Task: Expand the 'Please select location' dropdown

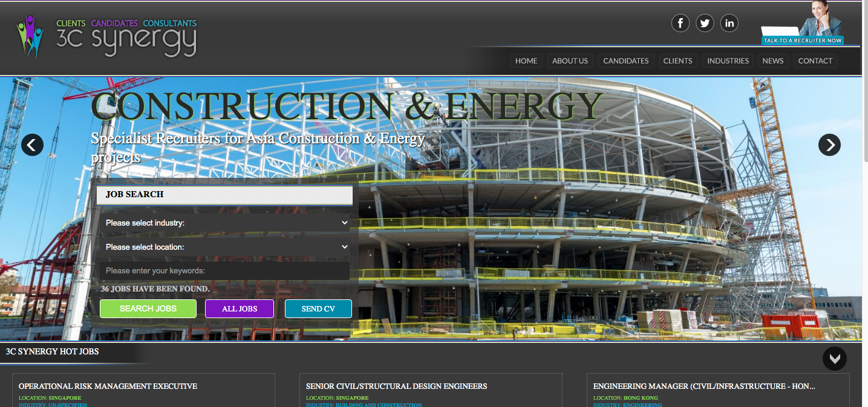Action: [225, 247]
